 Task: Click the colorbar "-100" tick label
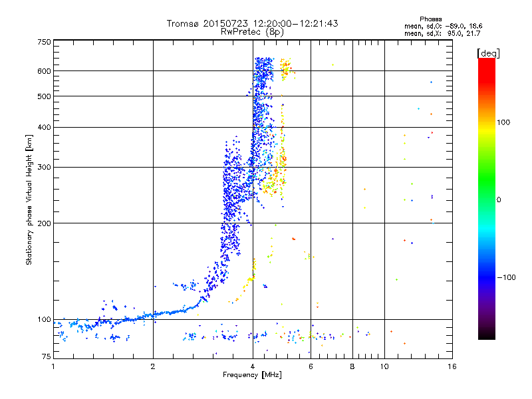coord(506,277)
